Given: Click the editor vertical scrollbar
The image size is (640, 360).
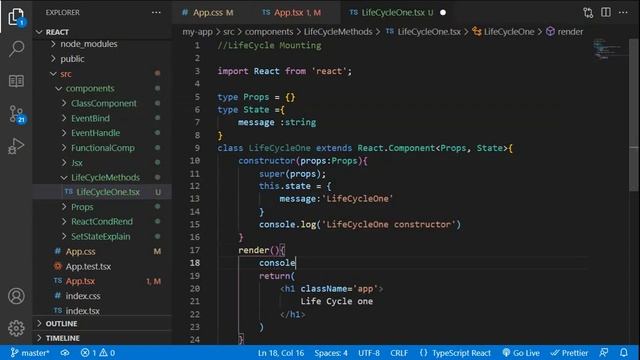Looking at the screenshot, I should [x=634, y=114].
